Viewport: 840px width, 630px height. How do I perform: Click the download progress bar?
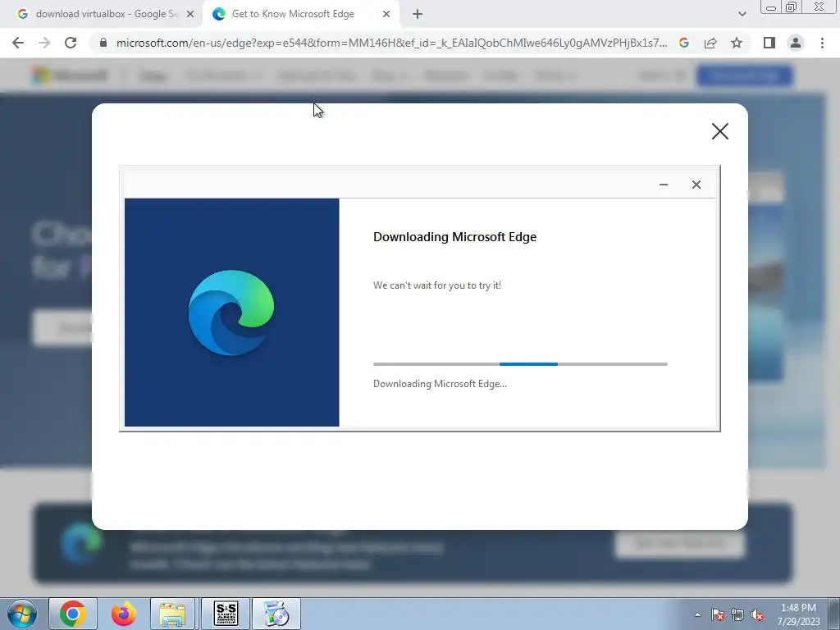point(520,364)
